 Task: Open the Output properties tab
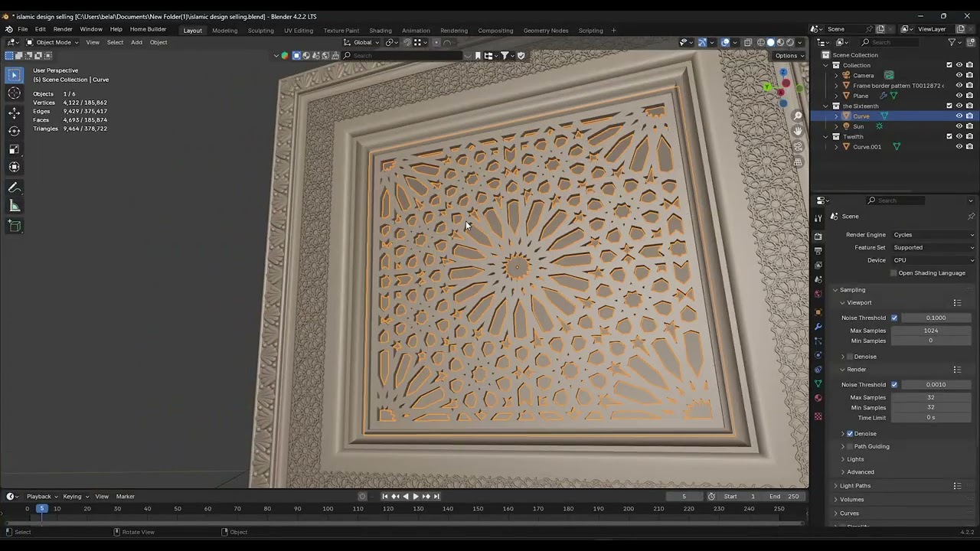pyautogui.click(x=818, y=250)
